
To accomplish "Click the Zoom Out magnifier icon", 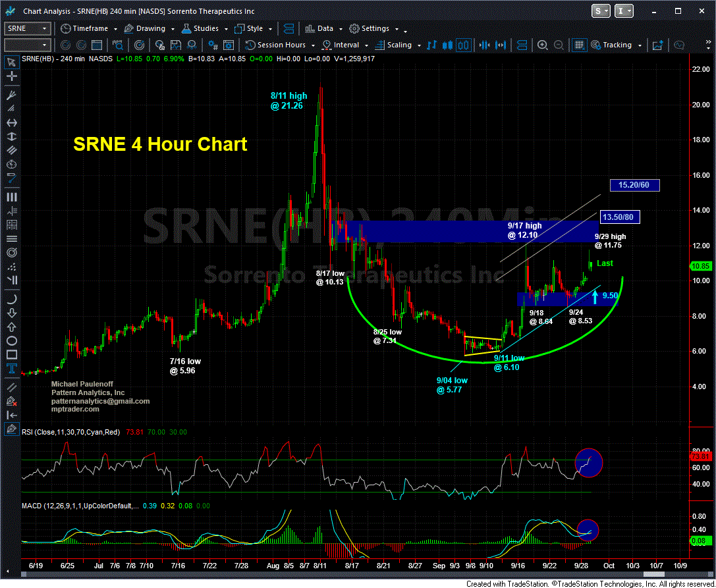I will (559, 45).
